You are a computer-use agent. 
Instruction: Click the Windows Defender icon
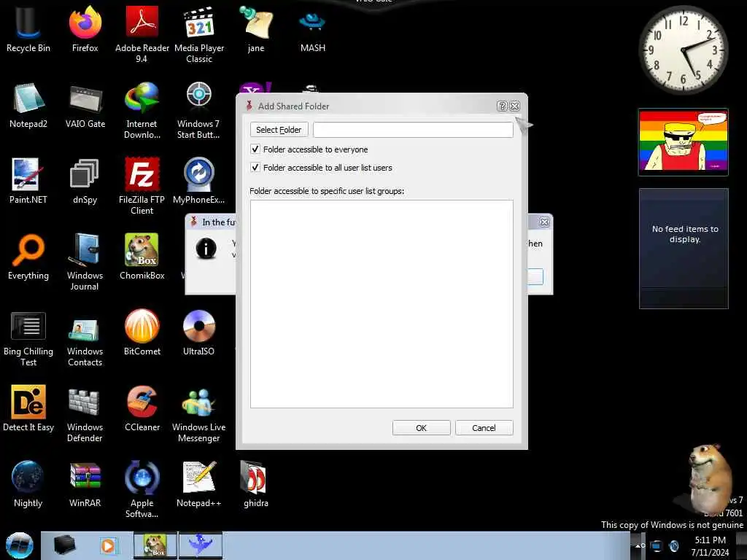85,413
